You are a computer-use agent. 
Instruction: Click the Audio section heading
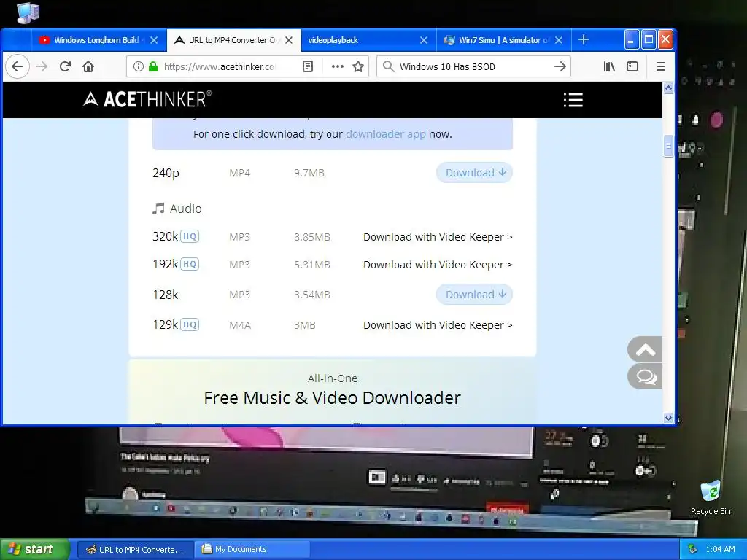click(177, 209)
